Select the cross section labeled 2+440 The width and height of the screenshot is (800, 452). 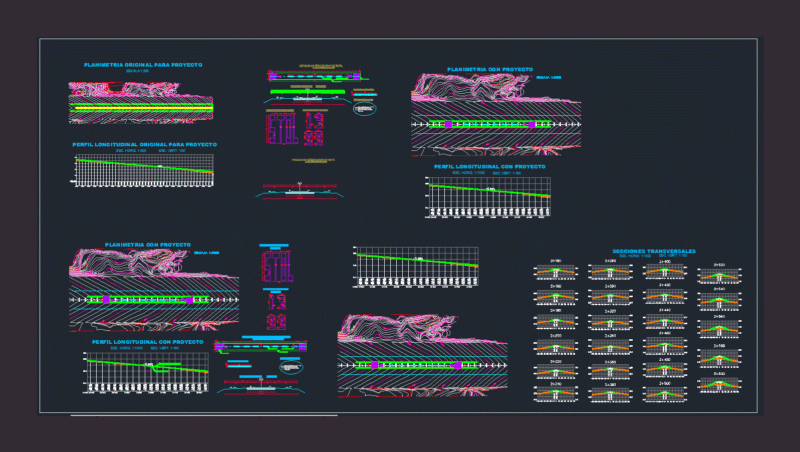point(664,320)
